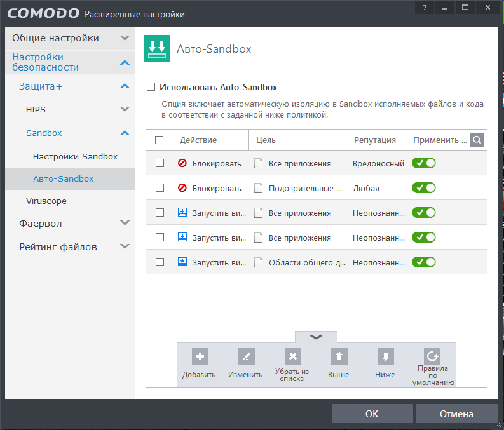504x430 pixels.
Task: Open Фаервол section label
Action: coord(41,223)
